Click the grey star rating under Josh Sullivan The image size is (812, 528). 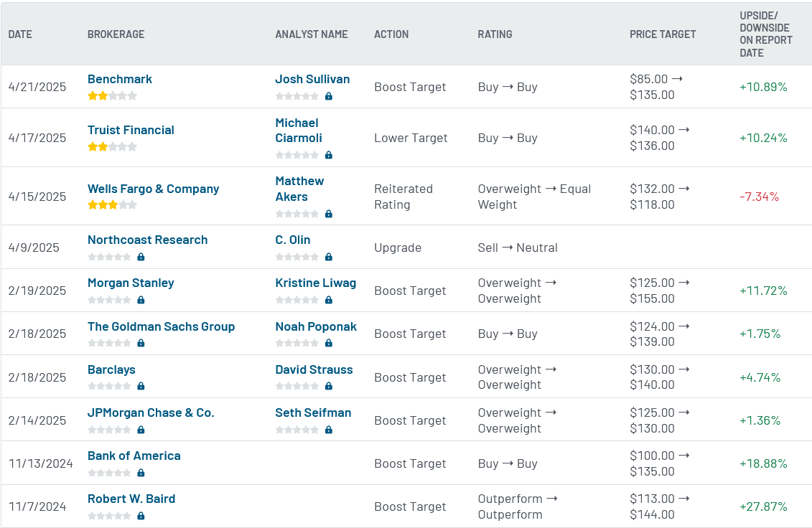pos(297,96)
